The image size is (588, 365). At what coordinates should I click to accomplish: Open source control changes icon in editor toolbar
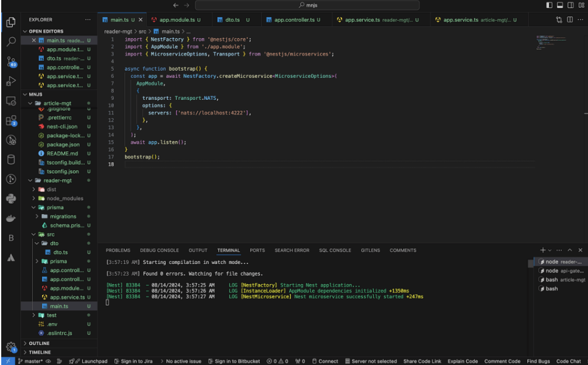pyautogui.click(x=559, y=20)
